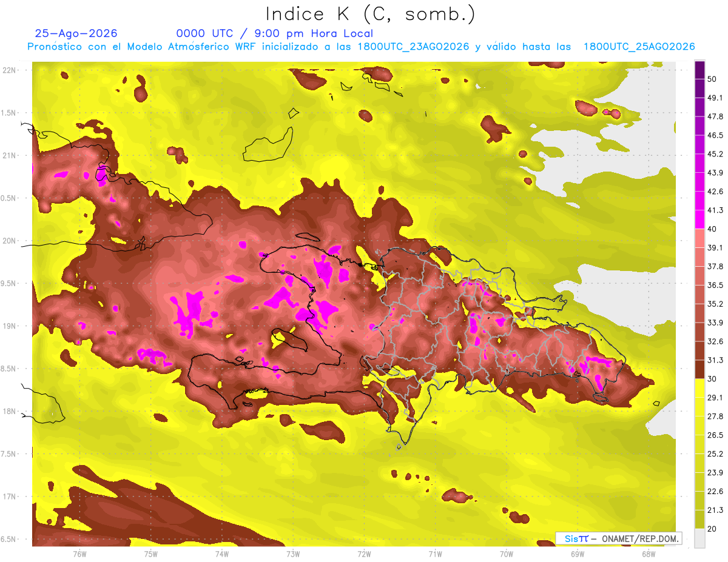Click the colorbar value '46.5'

coord(715,135)
